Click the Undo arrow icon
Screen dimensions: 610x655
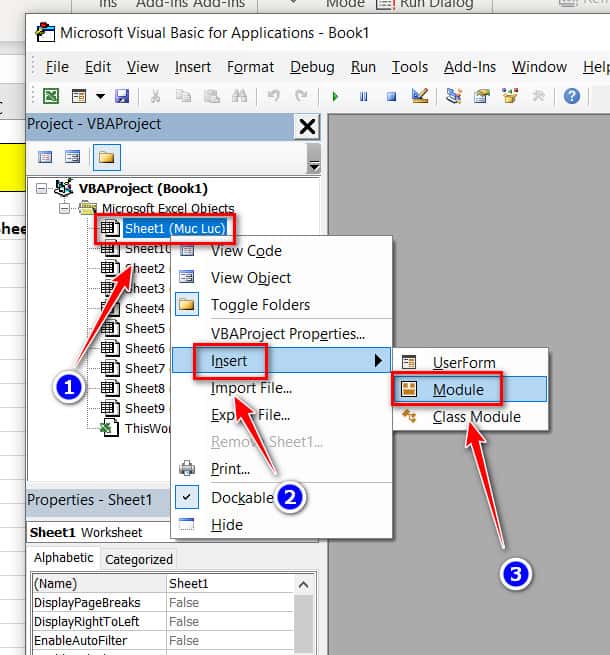click(273, 96)
